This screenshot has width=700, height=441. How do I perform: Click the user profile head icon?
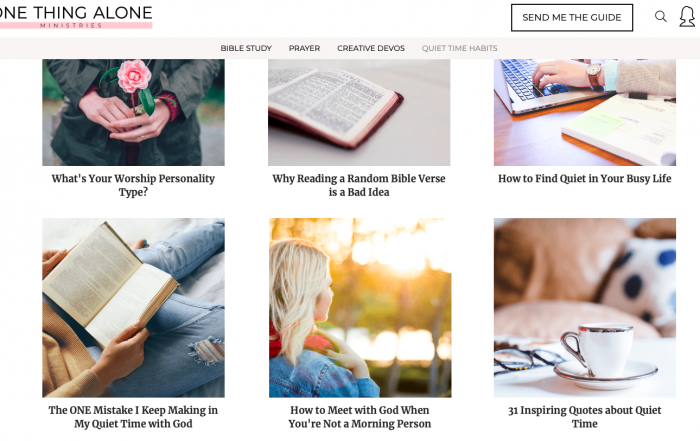(687, 17)
